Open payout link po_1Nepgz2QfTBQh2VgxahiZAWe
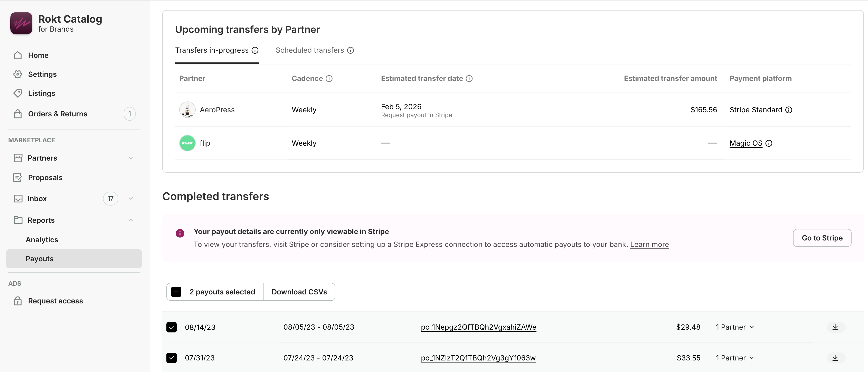 pos(478,327)
